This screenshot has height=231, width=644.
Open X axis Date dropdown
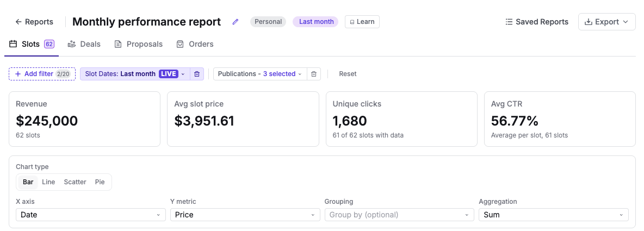[x=91, y=215]
